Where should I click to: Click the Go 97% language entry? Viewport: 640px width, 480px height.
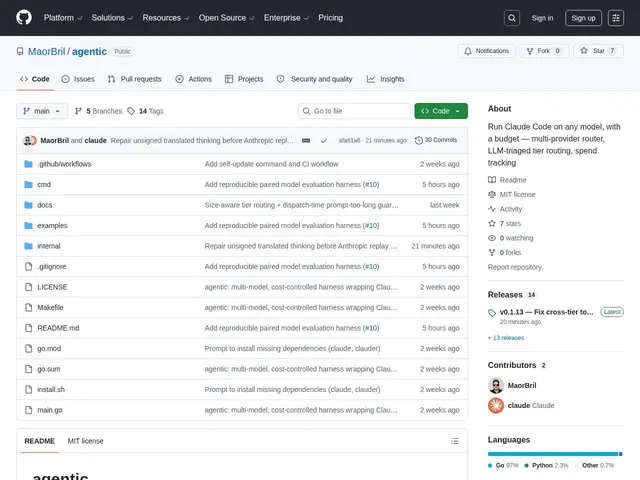click(x=503, y=465)
